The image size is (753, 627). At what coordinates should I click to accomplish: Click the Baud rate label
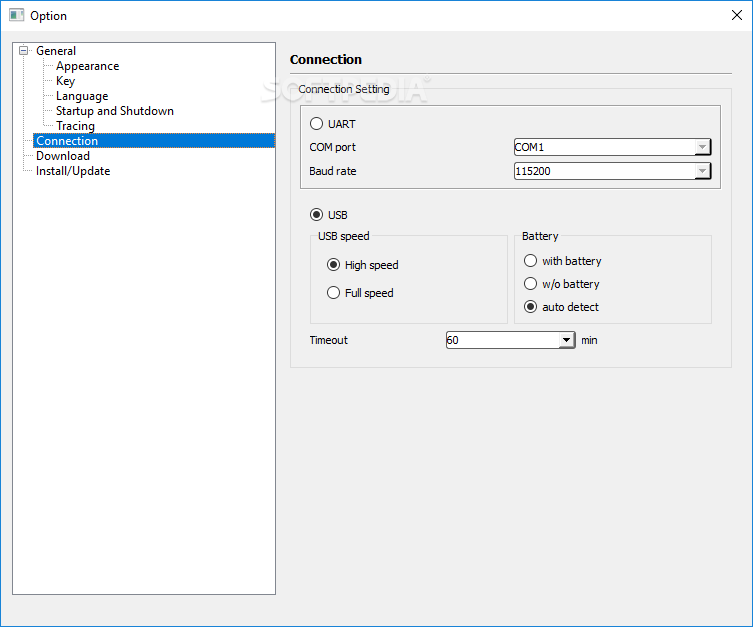click(x=333, y=171)
